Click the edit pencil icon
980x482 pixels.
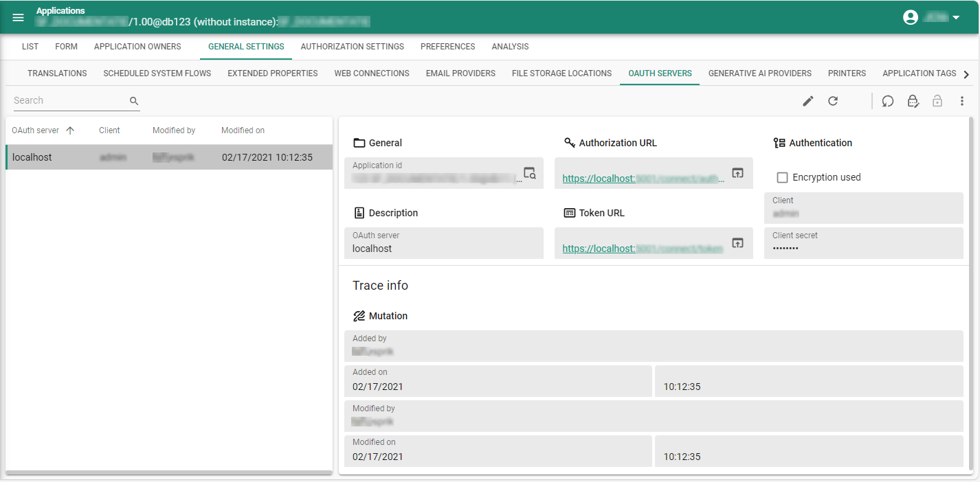[808, 101]
